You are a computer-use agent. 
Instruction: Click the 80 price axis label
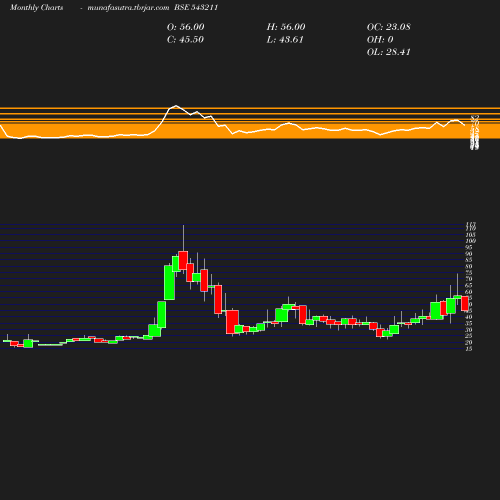tap(469, 266)
